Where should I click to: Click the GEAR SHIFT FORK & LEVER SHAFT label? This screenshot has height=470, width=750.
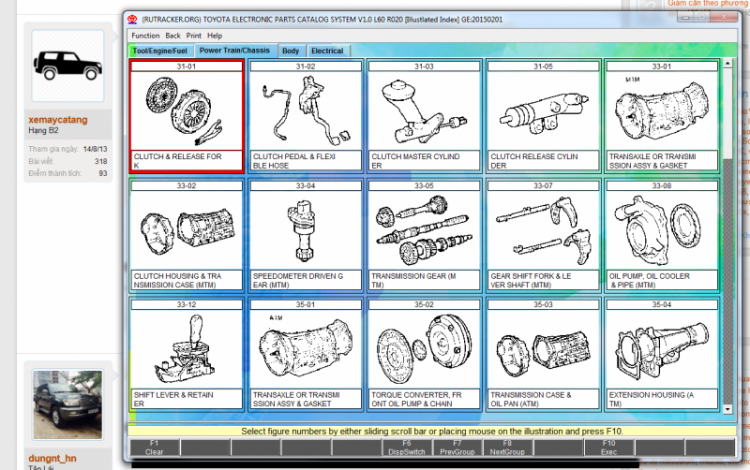543,280
